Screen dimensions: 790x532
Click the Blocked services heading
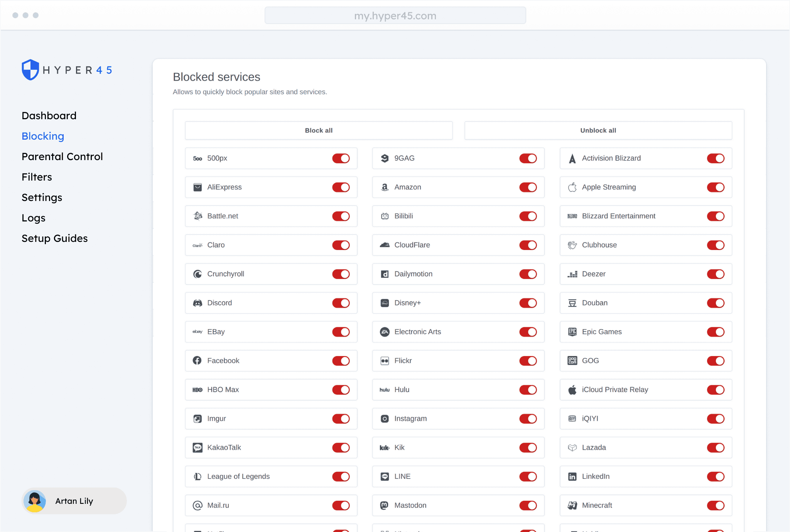point(216,77)
